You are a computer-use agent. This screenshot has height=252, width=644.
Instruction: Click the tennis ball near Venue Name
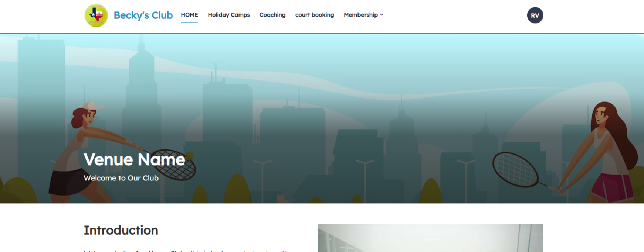[190, 155]
